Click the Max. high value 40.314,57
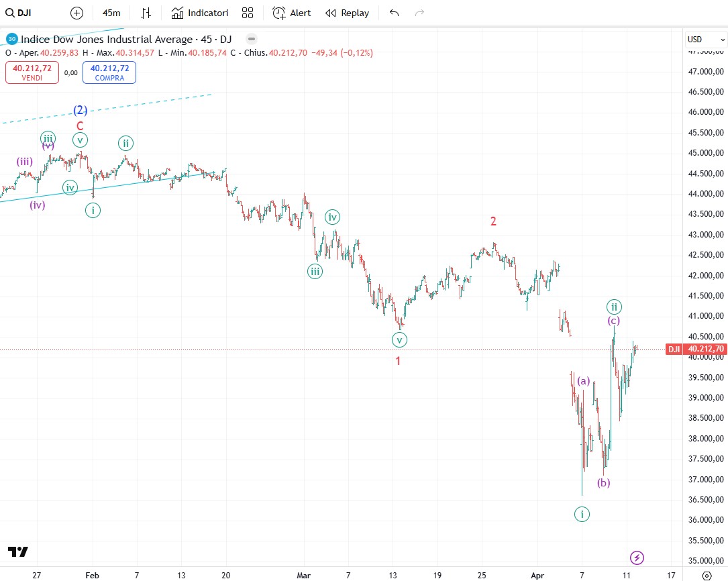Screen dimensions: 728x581 135,53
